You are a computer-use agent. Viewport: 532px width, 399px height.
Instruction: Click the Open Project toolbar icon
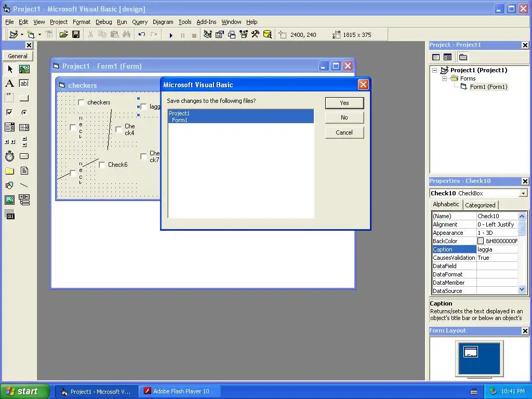coord(64,34)
